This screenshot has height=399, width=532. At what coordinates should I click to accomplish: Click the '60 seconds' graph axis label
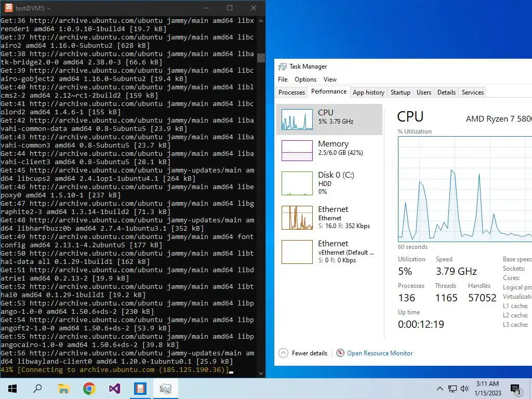pos(413,247)
